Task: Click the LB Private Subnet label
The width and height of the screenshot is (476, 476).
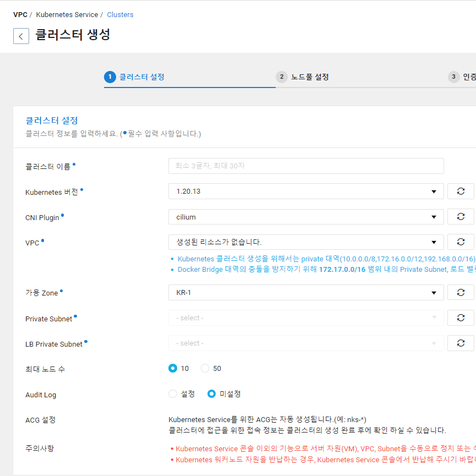Action: pos(54,344)
